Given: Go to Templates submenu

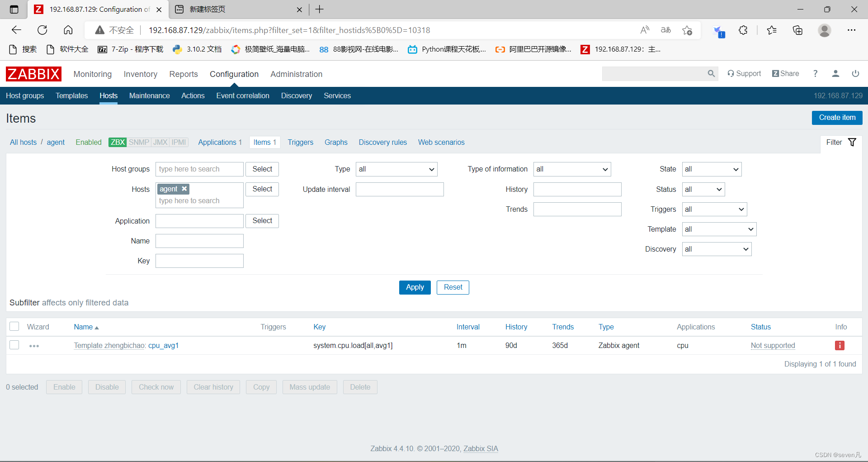Looking at the screenshot, I should coord(72,96).
